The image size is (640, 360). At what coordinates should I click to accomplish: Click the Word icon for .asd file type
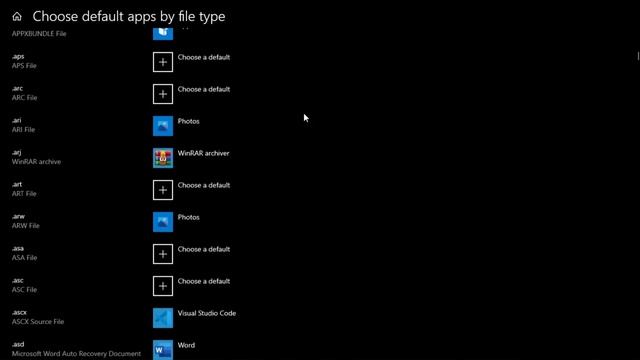[163, 350]
